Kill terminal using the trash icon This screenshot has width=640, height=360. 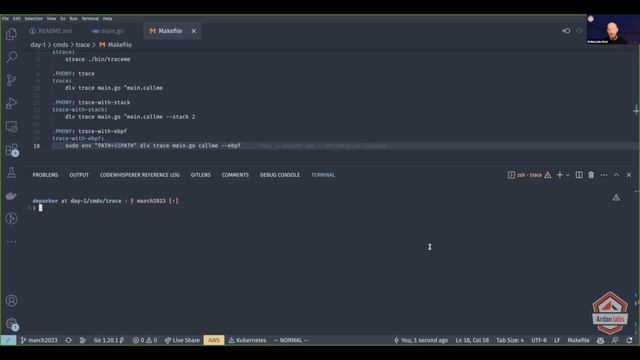click(x=591, y=175)
